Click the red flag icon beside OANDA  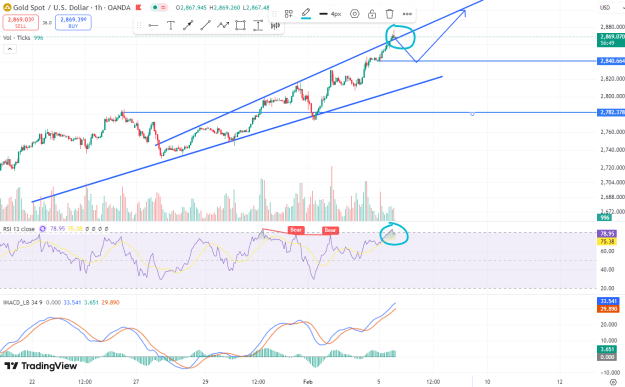139,7
